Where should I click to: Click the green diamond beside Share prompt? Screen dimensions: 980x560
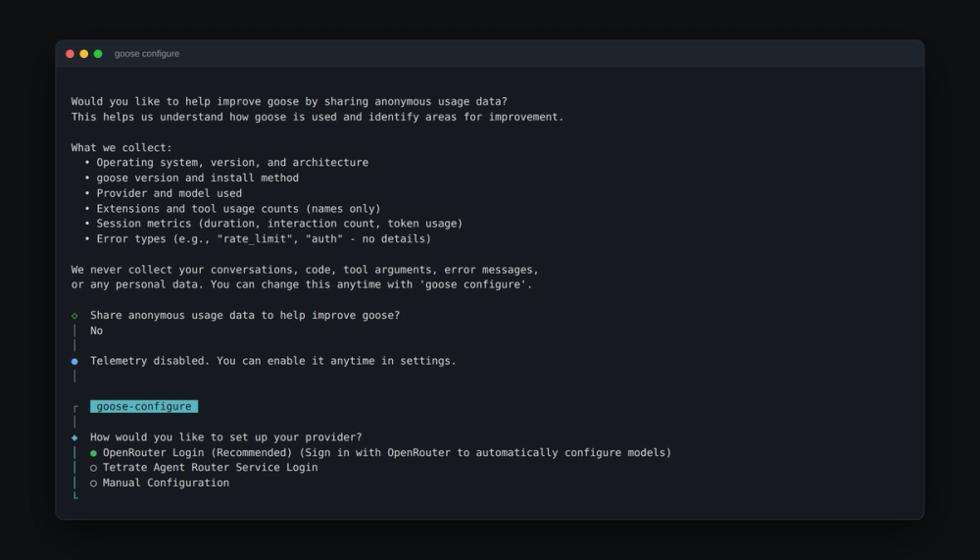[74, 316]
